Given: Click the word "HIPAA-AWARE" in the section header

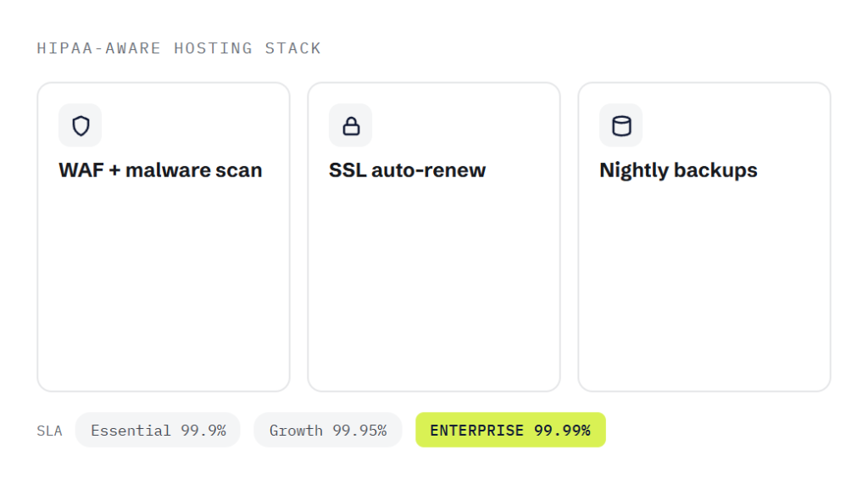Looking at the screenshot, I should point(98,48).
